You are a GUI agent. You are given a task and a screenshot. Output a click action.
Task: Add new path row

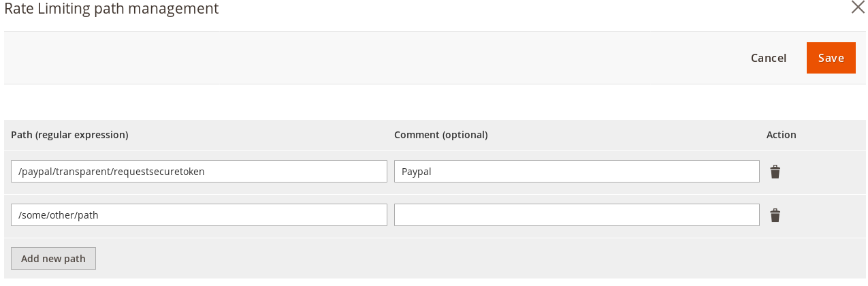[x=53, y=259]
